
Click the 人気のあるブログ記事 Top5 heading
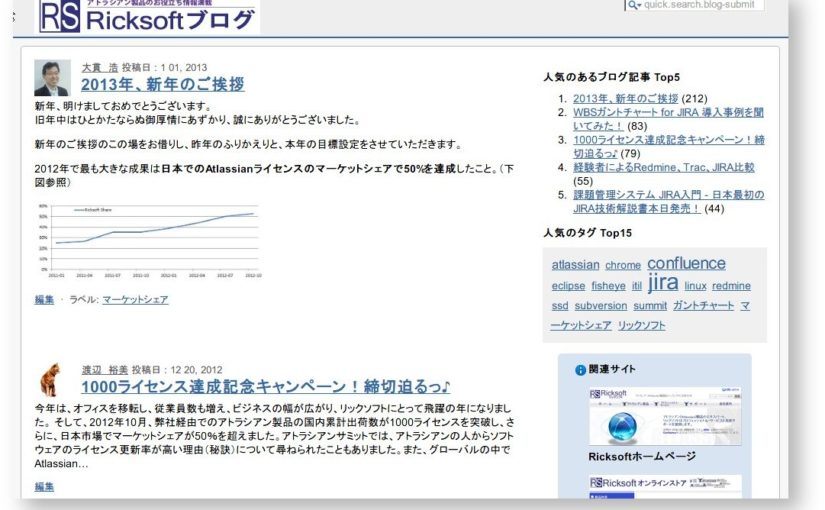611,77
